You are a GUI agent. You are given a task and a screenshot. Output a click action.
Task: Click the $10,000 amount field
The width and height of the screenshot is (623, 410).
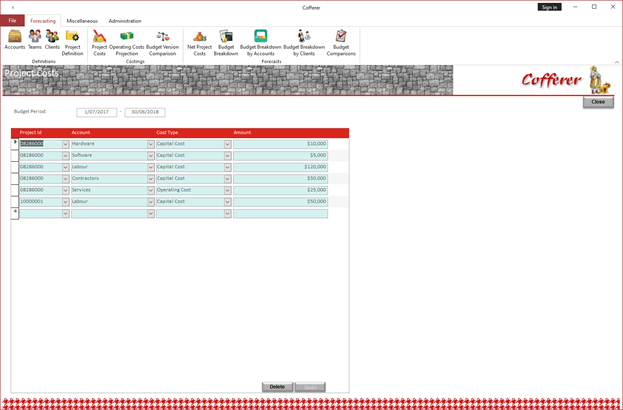point(281,144)
